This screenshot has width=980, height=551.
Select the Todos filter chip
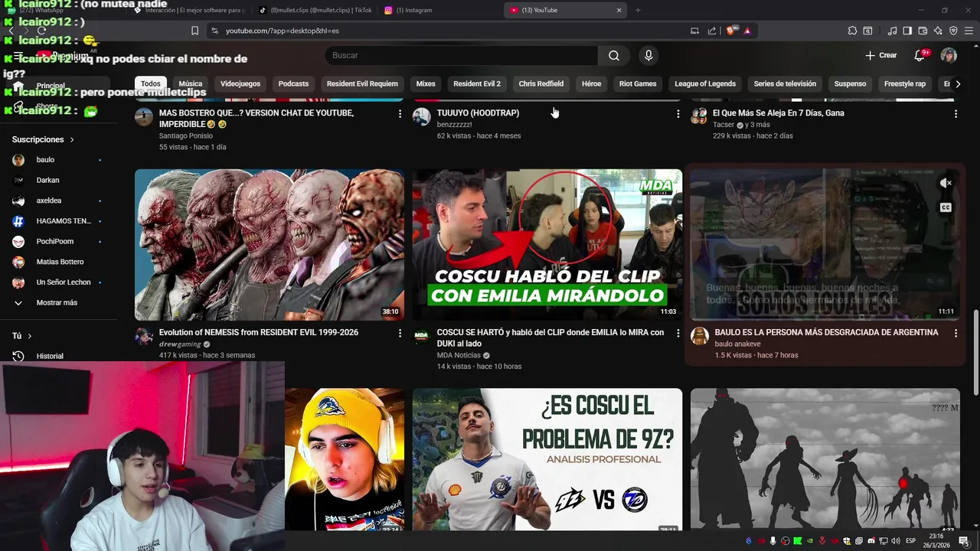(151, 84)
